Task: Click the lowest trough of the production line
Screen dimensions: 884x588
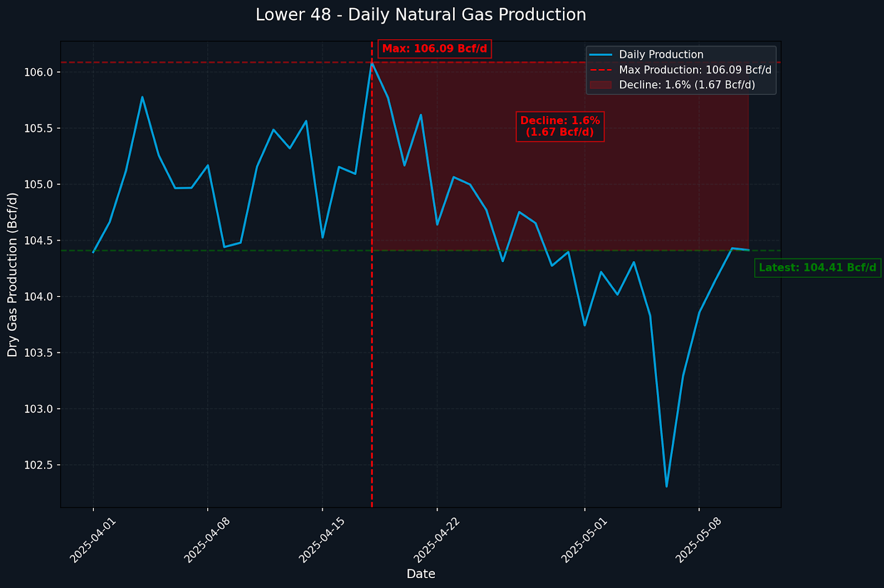Action: pyautogui.click(x=666, y=486)
